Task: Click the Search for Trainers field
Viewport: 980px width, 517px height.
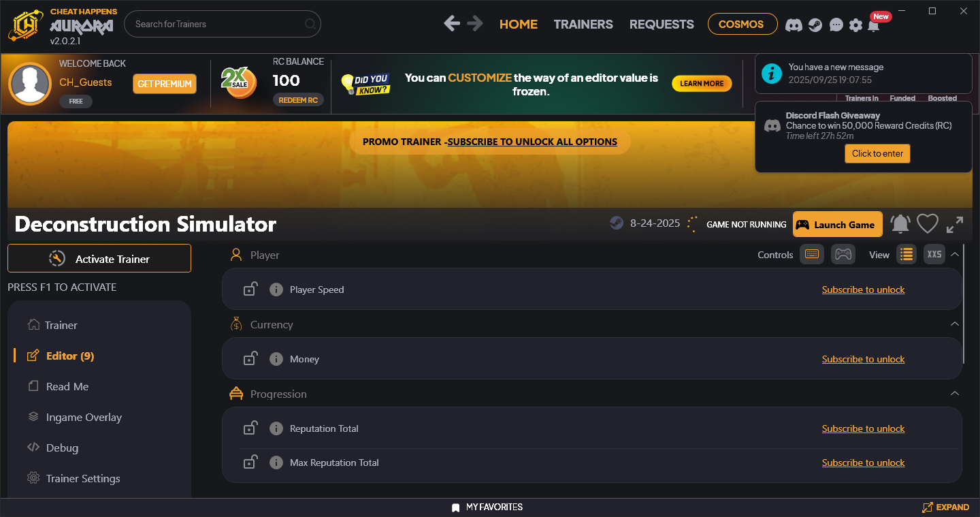Action: [x=223, y=24]
